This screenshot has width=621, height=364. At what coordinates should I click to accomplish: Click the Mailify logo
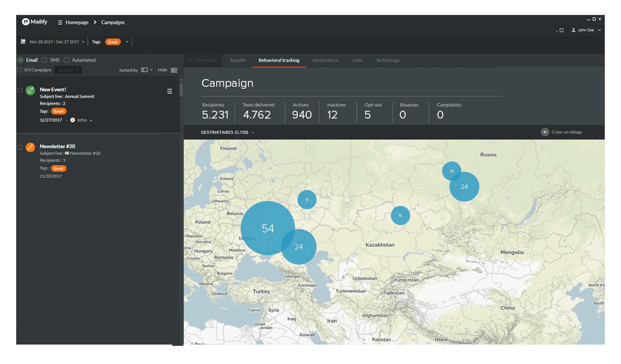[34, 22]
